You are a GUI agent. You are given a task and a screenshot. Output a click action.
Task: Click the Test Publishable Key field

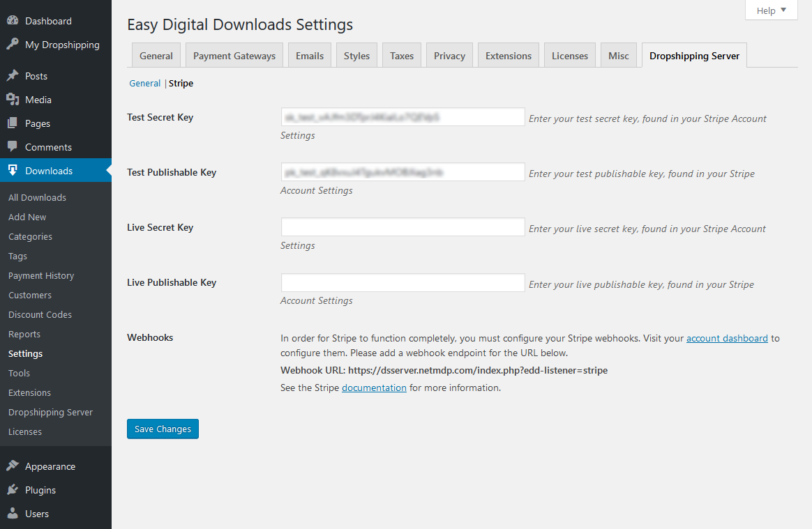click(x=403, y=172)
